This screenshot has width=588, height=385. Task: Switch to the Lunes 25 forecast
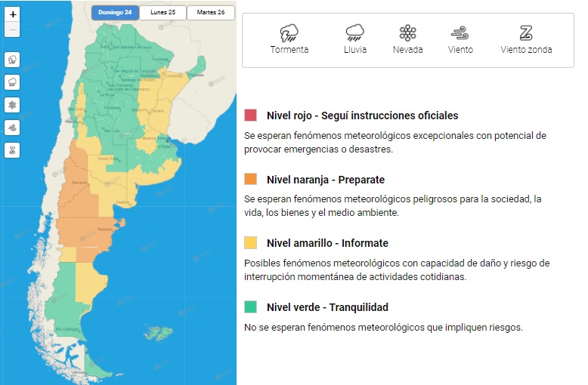[162, 12]
